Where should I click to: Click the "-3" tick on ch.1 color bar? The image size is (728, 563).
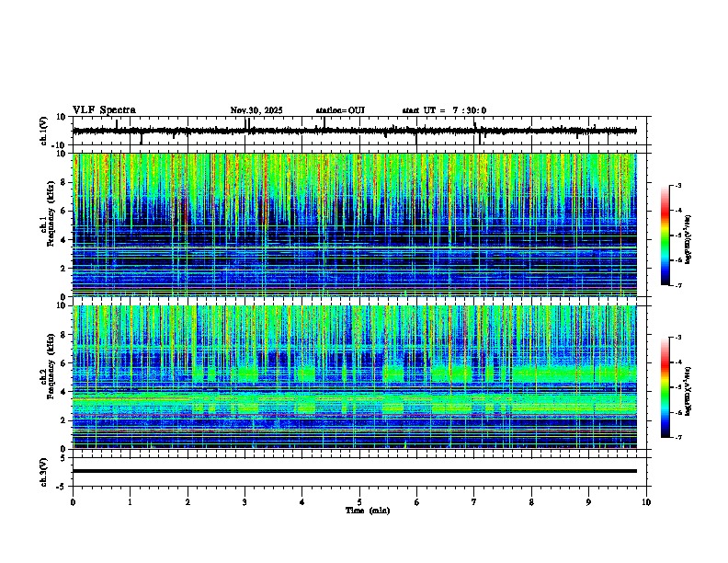pyautogui.click(x=677, y=185)
